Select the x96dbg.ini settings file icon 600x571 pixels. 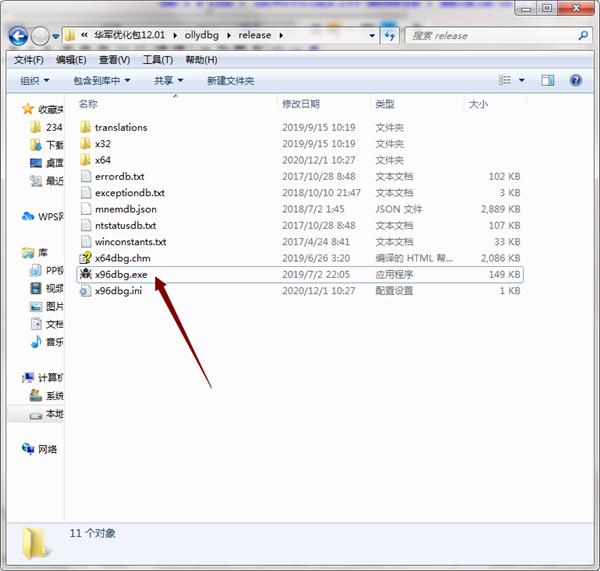pyautogui.click(x=85, y=291)
